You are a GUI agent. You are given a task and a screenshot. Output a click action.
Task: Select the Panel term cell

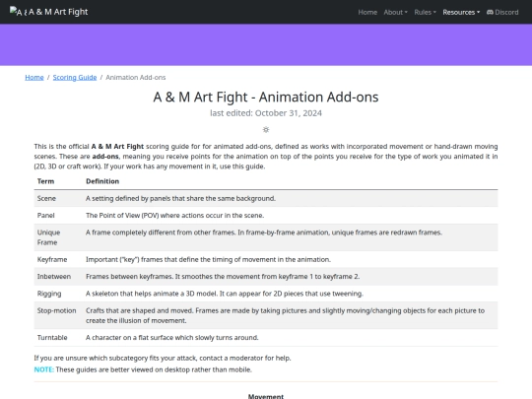click(x=58, y=215)
